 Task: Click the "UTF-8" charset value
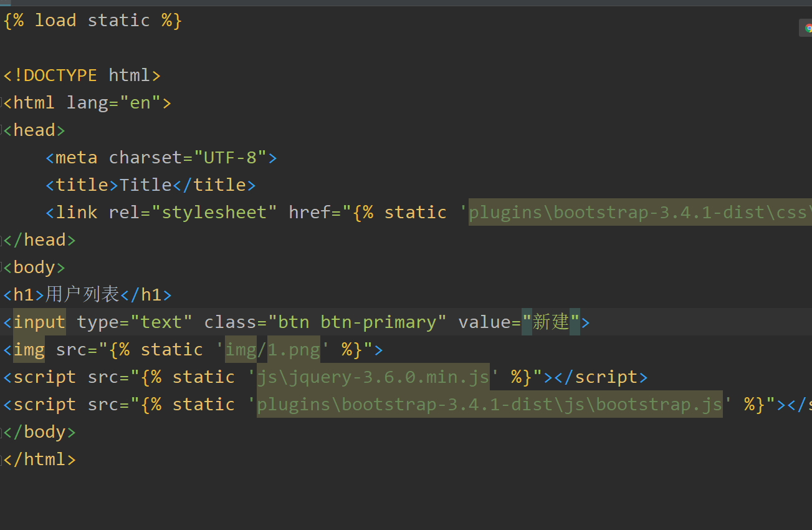click(x=231, y=158)
